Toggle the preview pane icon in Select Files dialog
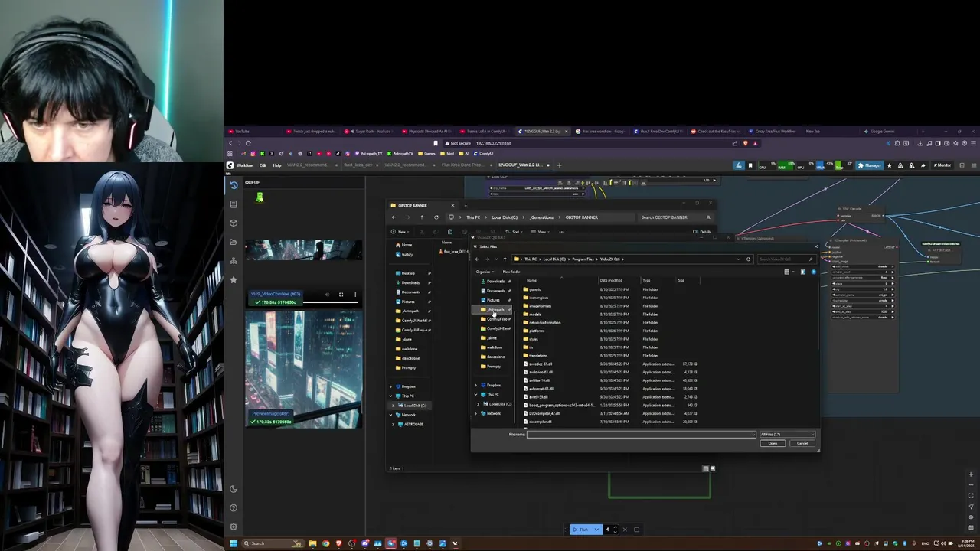Image resolution: width=980 pixels, height=551 pixels. 802,272
